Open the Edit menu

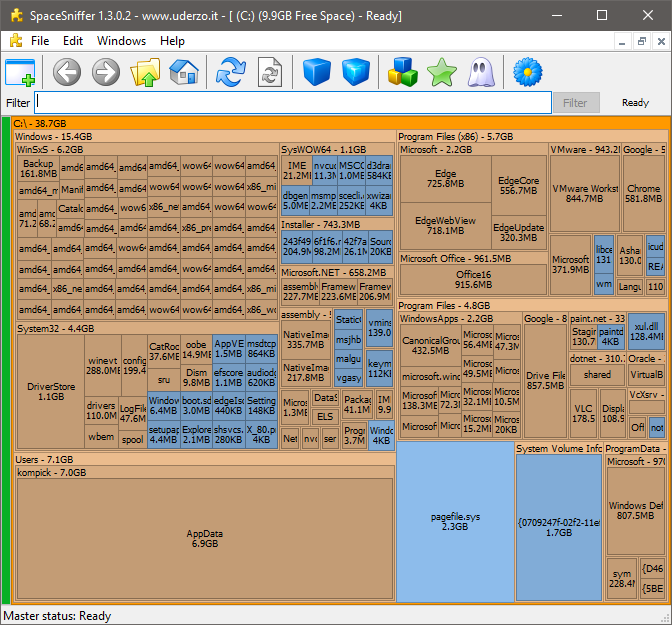(73, 41)
